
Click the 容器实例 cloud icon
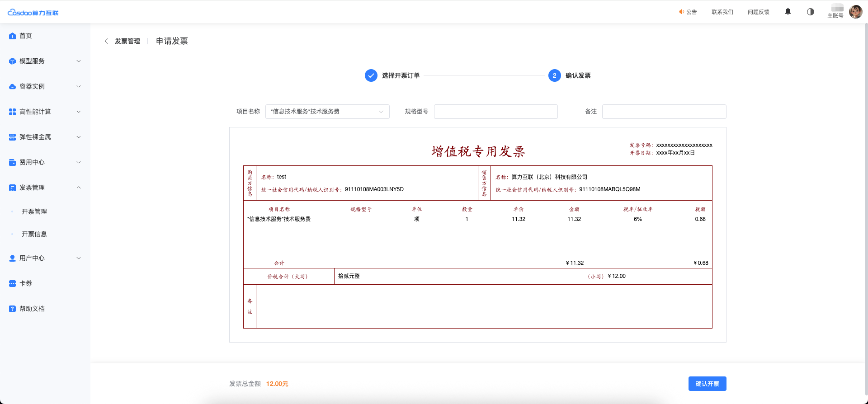coord(12,86)
